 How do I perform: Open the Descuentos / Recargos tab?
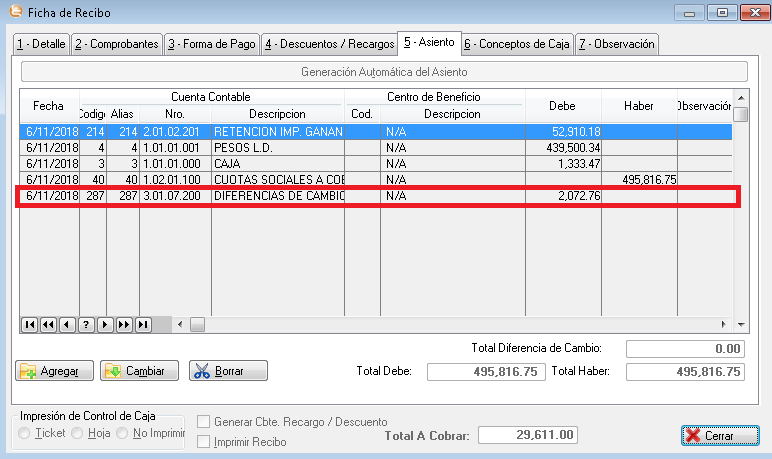(x=328, y=44)
